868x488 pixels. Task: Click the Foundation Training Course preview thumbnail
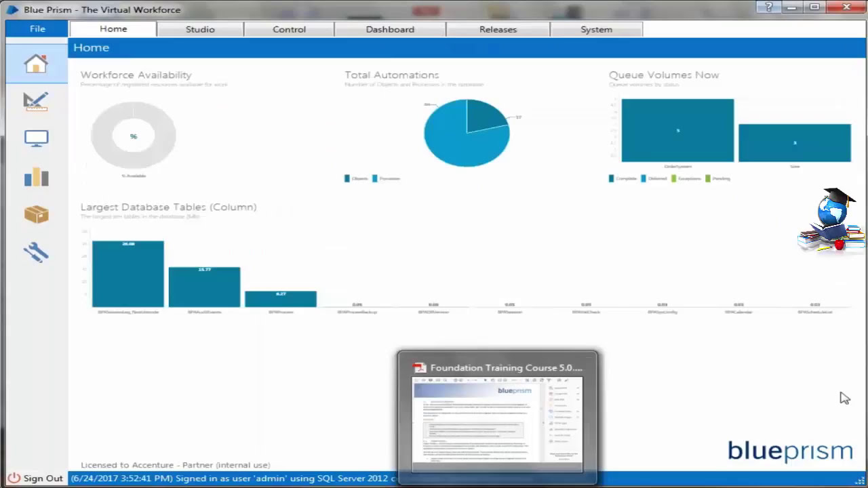[x=498, y=423]
